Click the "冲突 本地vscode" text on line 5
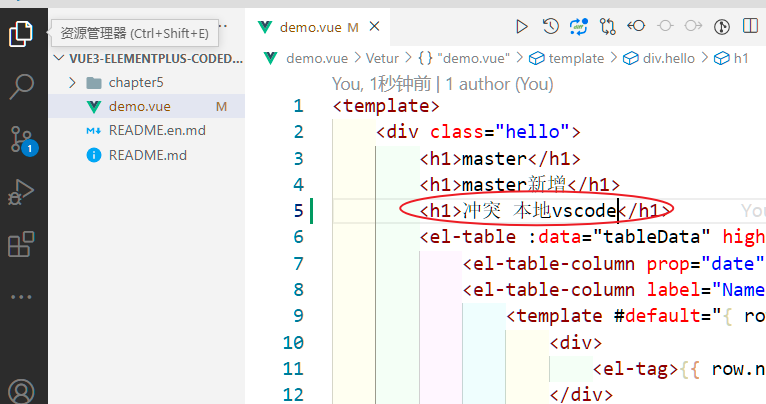 tap(540, 211)
